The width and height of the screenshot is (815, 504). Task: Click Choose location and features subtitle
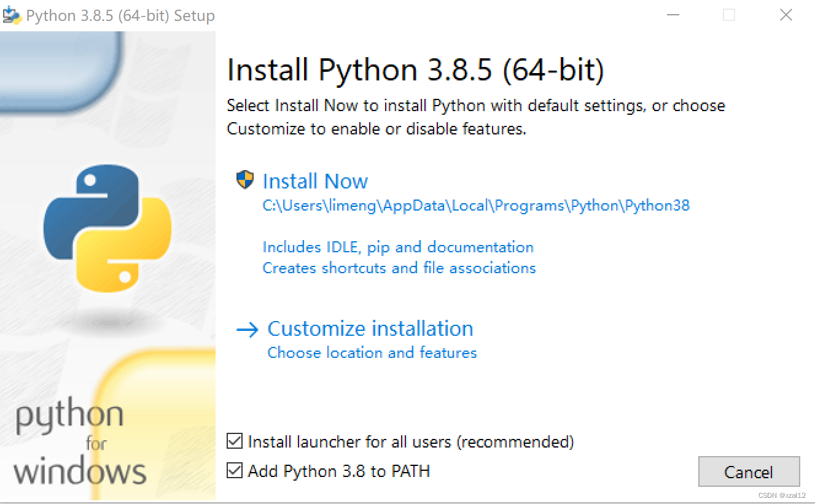coord(372,352)
